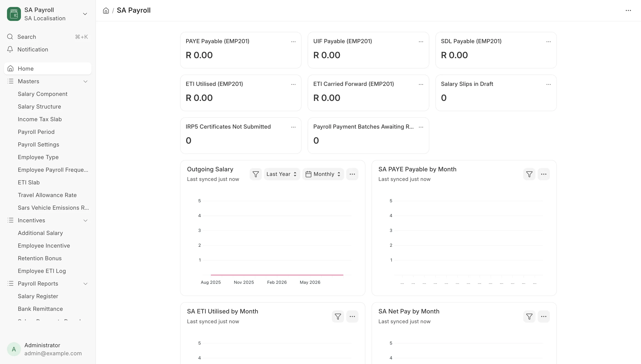Open options menu on ETI Carried Forward card

pos(421,84)
